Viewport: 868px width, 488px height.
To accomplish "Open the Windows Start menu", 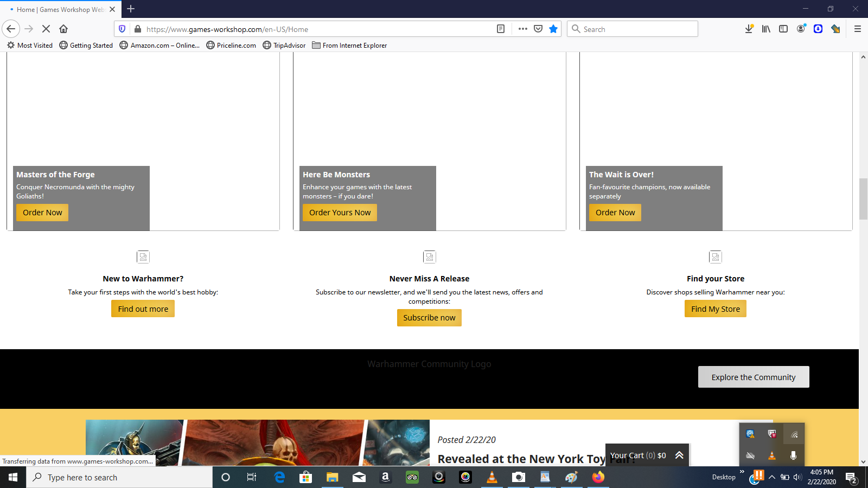I will (13, 477).
